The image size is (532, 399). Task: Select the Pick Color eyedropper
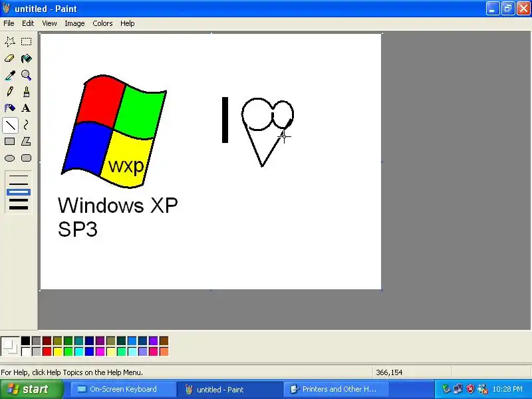click(x=10, y=75)
